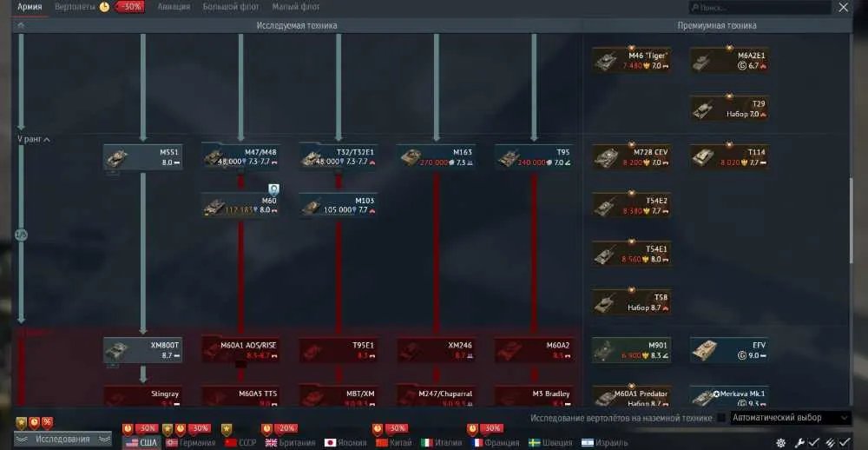Collapse the V ранг section
Image resolution: width=868 pixels, height=450 pixels.
point(34,140)
